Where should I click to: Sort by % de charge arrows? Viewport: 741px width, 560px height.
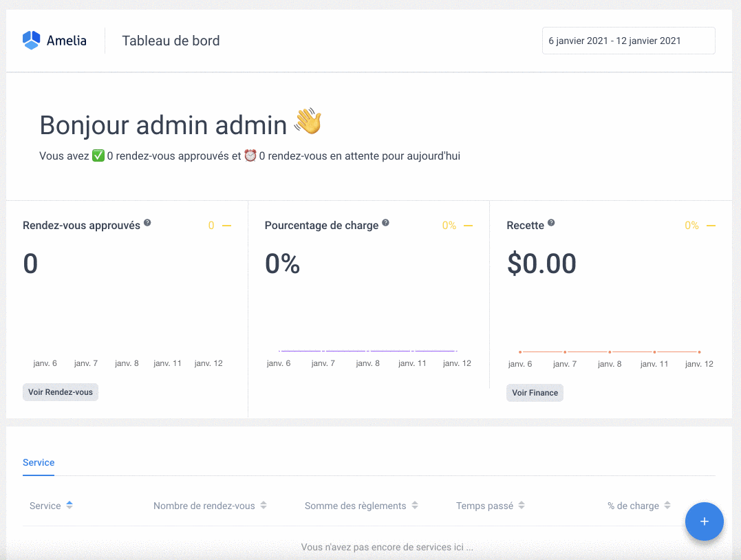click(667, 506)
